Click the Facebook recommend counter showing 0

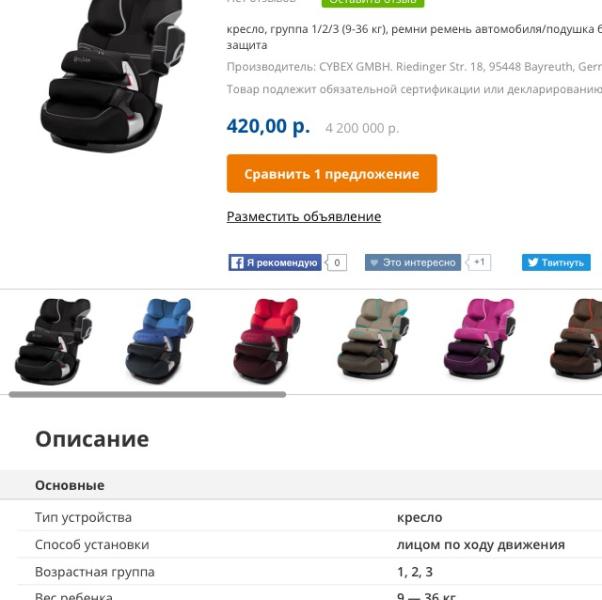pos(337,263)
